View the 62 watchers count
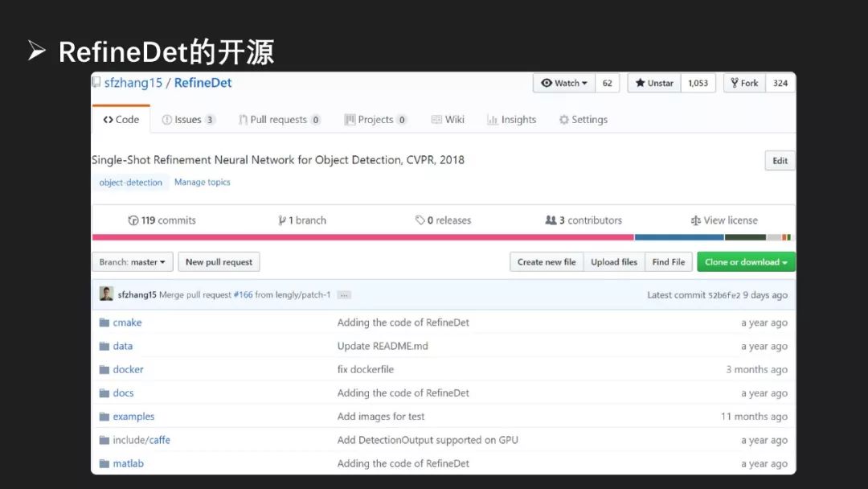Image resolution: width=868 pixels, height=489 pixels. [x=608, y=83]
